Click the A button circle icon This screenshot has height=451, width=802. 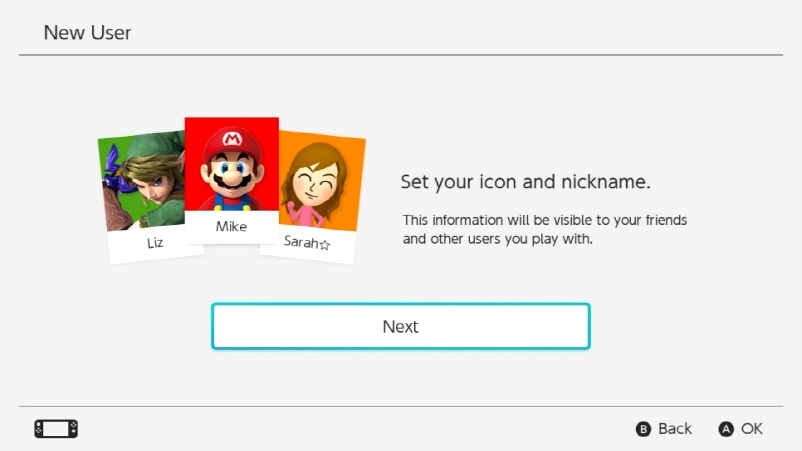726,429
